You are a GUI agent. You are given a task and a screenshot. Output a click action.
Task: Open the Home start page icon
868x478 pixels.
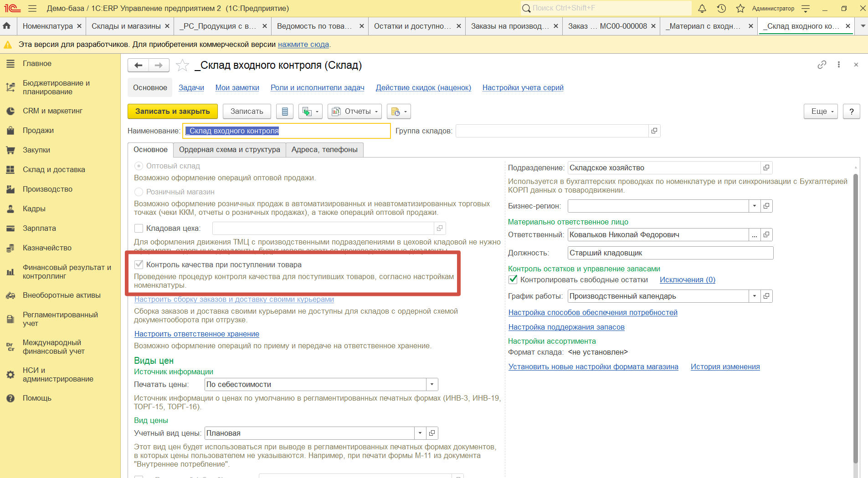pos(7,26)
